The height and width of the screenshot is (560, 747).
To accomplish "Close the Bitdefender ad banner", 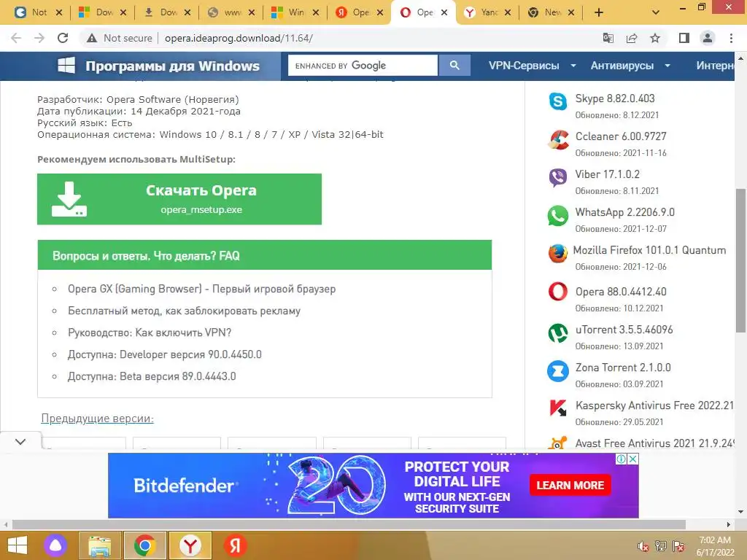I will pos(632,459).
